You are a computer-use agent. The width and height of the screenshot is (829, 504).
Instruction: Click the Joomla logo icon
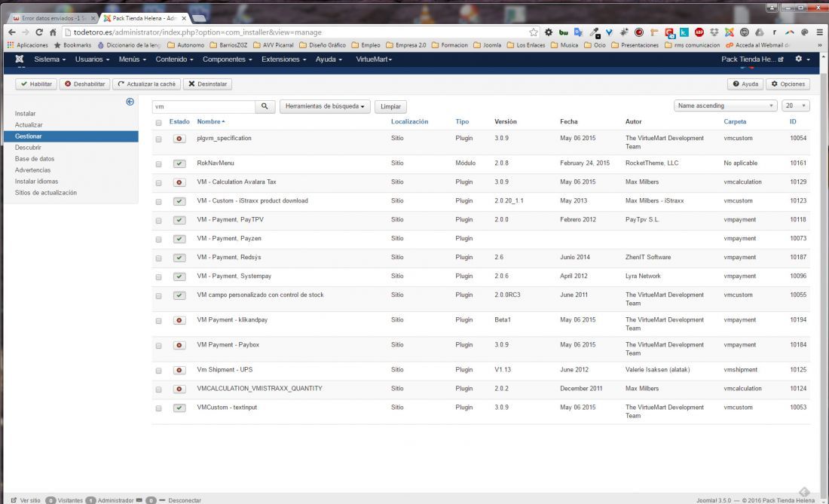[20, 60]
